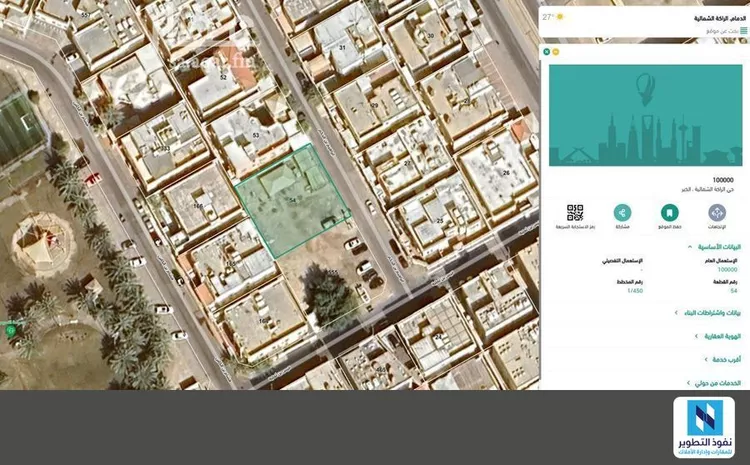Click the sun weather icon near 27°
Image resolution: width=750 pixels, height=465 pixels.
561,17
